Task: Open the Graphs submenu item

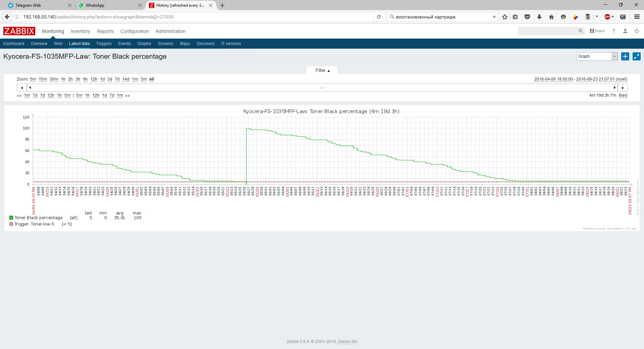Action: [144, 44]
